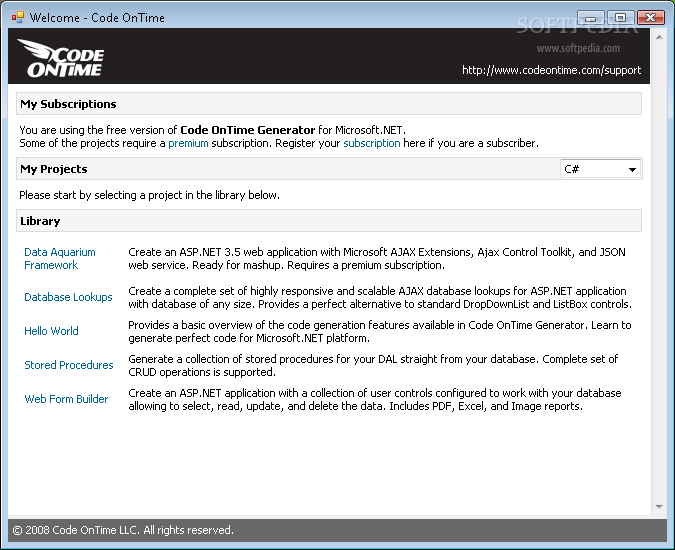Click the app icon in the title bar

(18, 18)
